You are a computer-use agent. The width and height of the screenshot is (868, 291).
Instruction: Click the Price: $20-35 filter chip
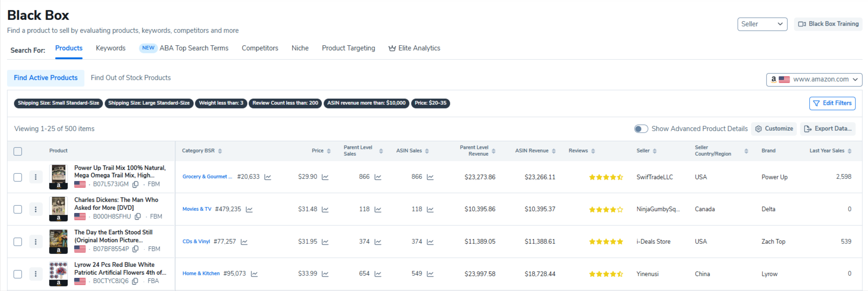[x=431, y=103]
